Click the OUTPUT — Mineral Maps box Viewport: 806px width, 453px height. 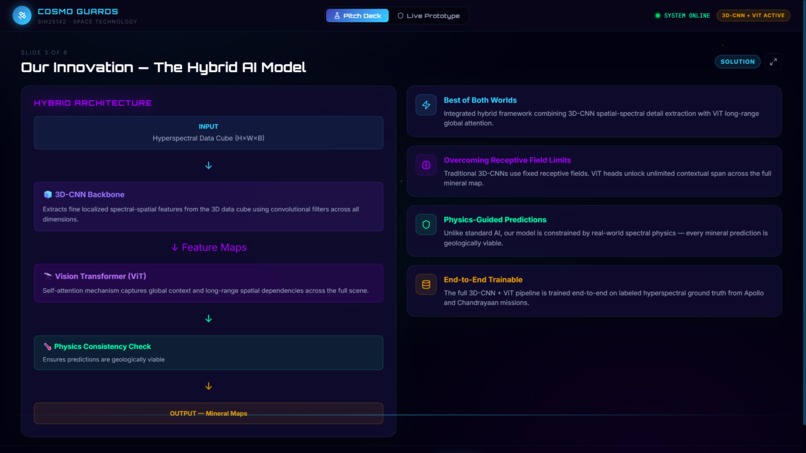pyautogui.click(x=208, y=413)
